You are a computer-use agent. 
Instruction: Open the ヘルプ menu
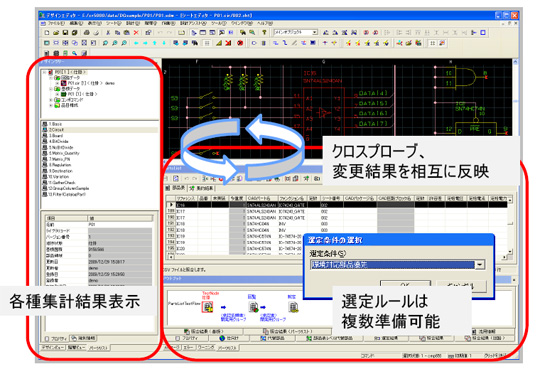(265, 23)
